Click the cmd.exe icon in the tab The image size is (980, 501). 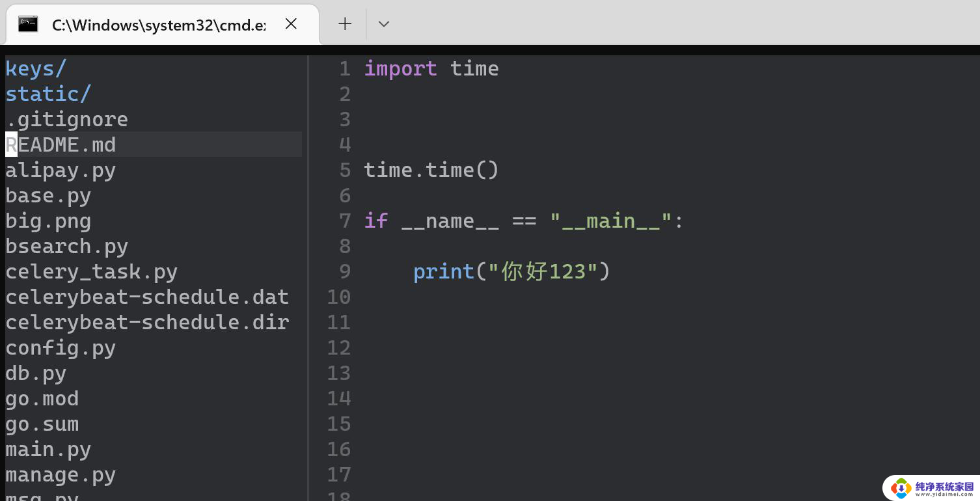click(28, 24)
